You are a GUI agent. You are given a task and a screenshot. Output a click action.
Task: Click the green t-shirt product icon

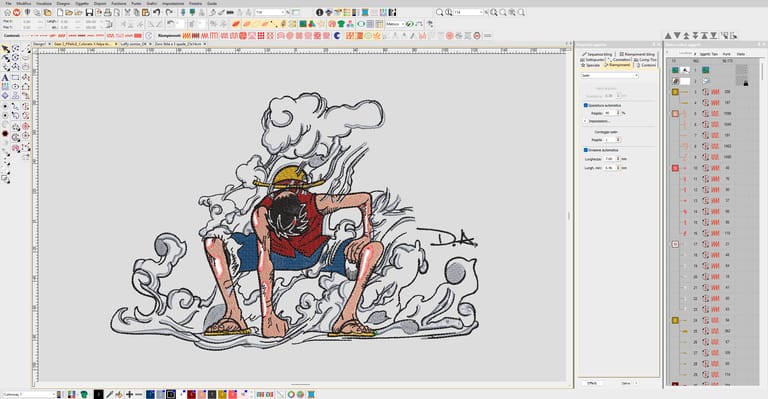[341, 23]
